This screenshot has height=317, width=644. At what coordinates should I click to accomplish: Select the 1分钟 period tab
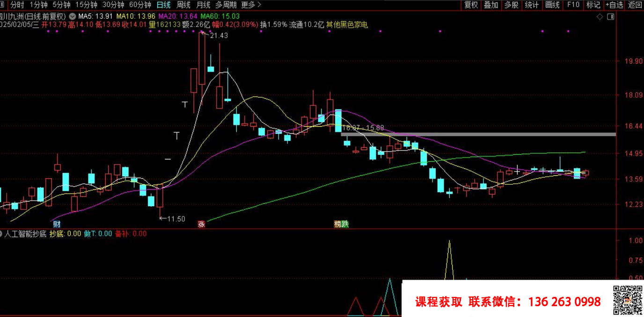tap(38, 5)
